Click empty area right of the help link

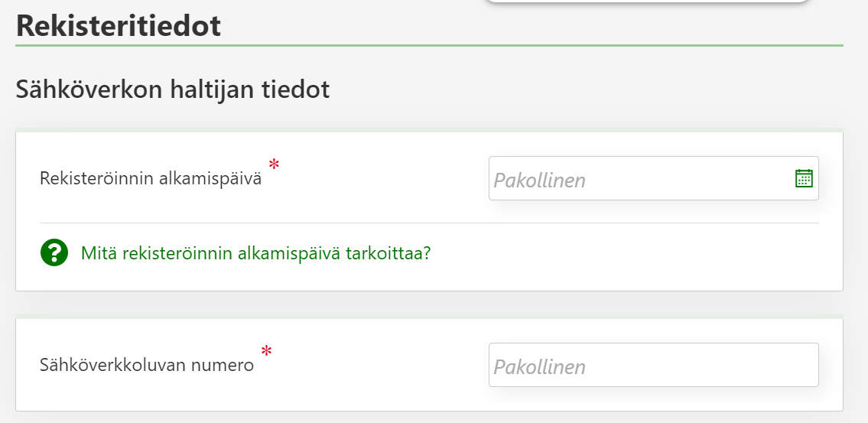click(627, 254)
